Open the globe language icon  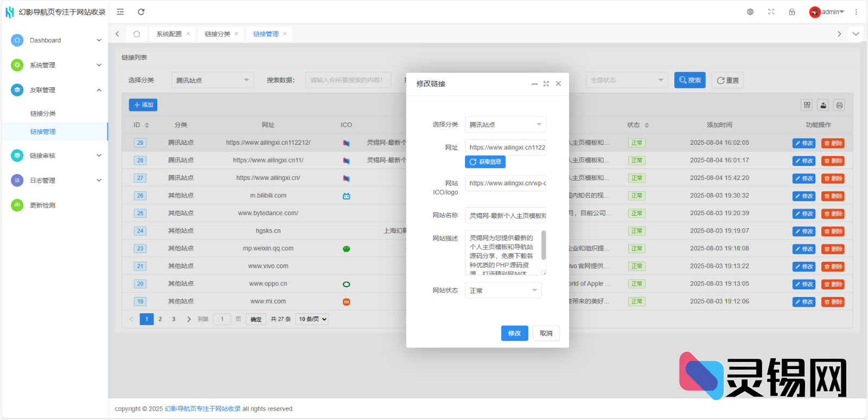[750, 12]
